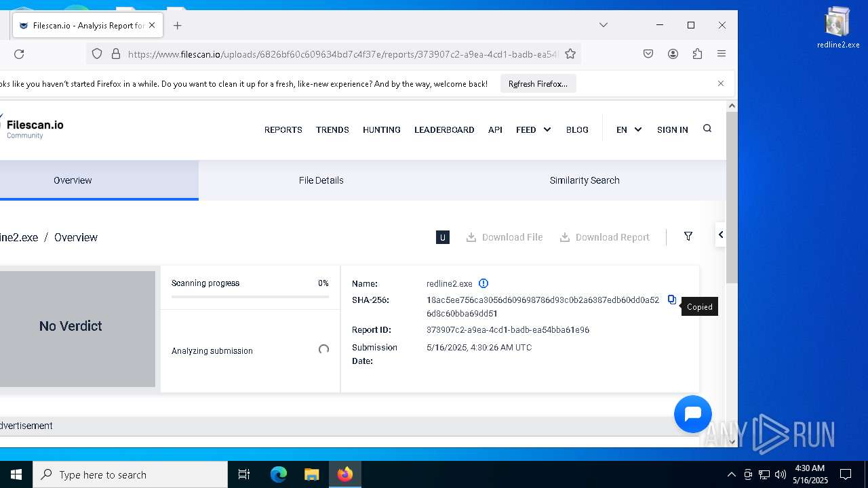This screenshot has height=488, width=868.
Task: Open the Firefox account icon
Action: (673, 54)
